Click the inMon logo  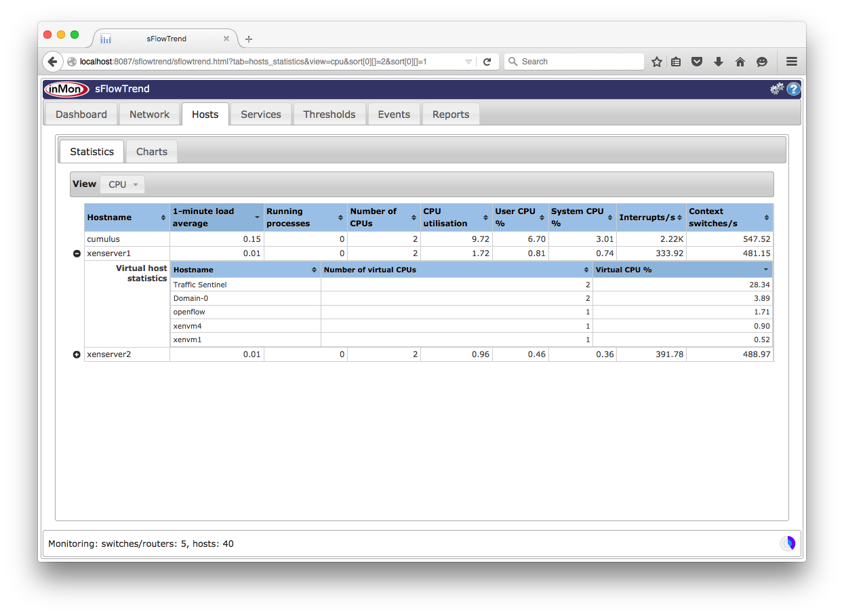66,89
